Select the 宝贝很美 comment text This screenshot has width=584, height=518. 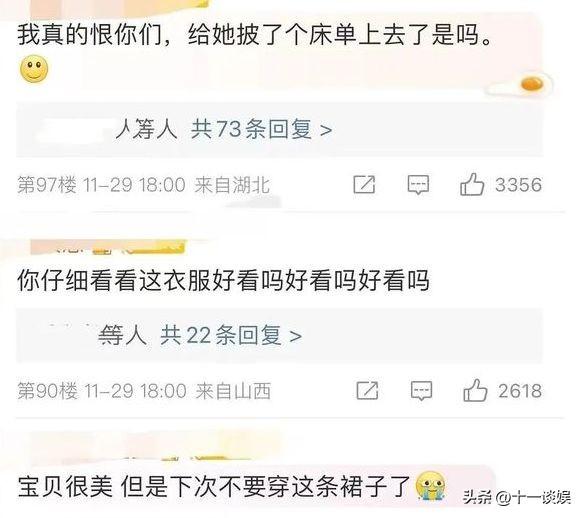pos(214,486)
